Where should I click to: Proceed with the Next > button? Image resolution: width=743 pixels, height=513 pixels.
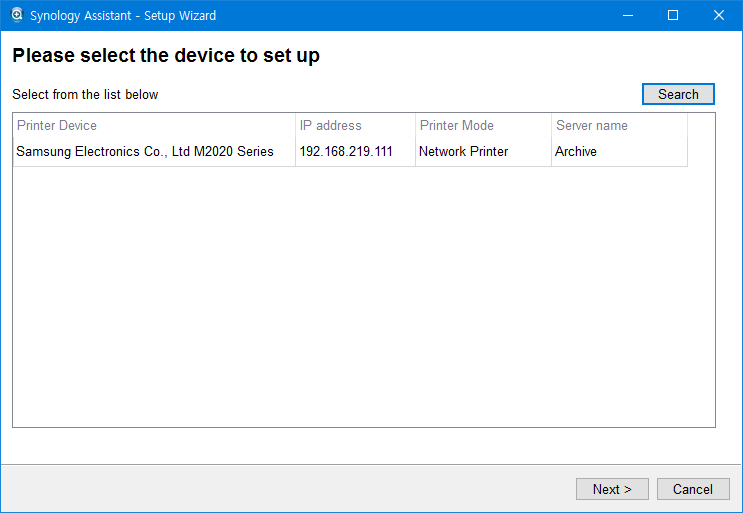[612, 489]
